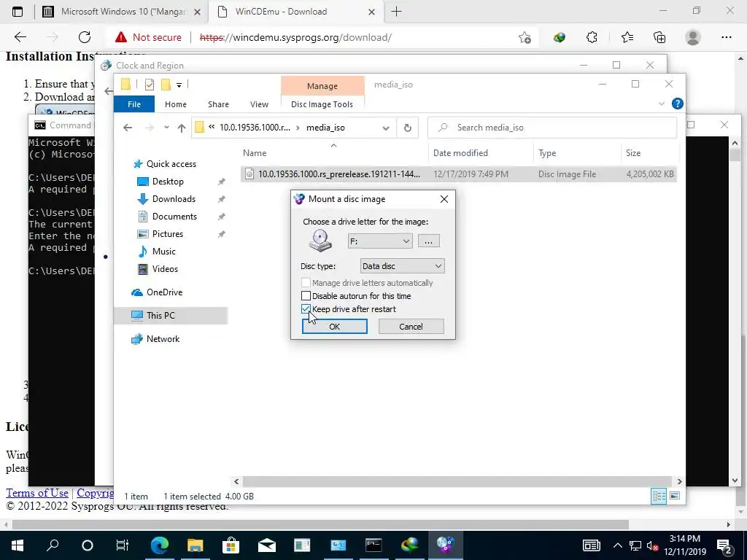The image size is (747, 560).
Task: Open browser Extensions puzzle icon
Action: click(x=592, y=37)
